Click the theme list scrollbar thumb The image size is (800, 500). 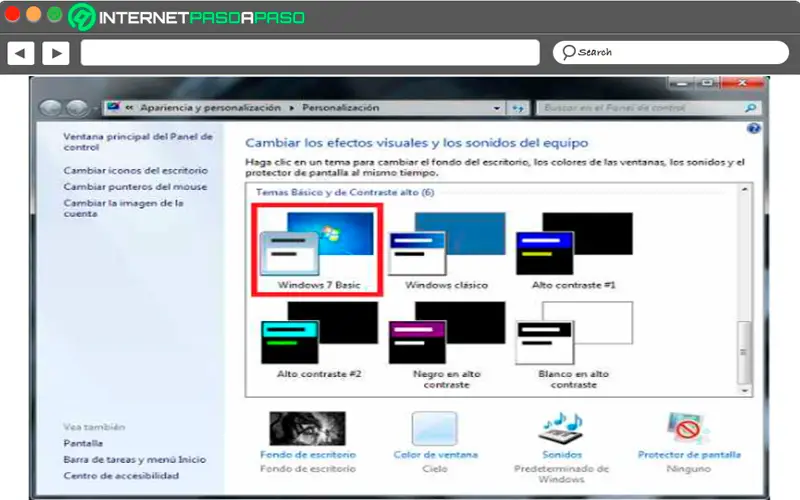click(x=744, y=352)
